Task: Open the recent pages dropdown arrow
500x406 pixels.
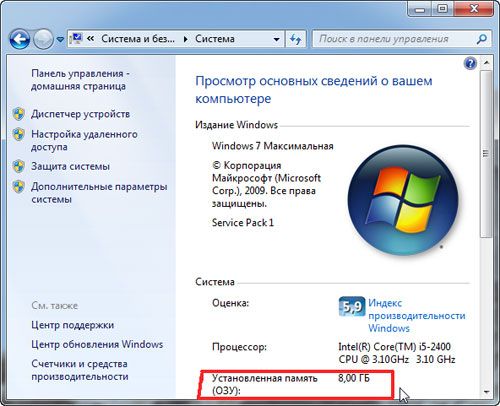Action: [x=60, y=40]
